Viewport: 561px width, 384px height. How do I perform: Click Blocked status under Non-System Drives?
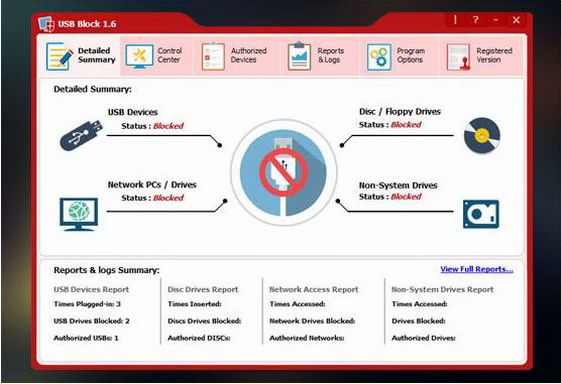pos(406,196)
